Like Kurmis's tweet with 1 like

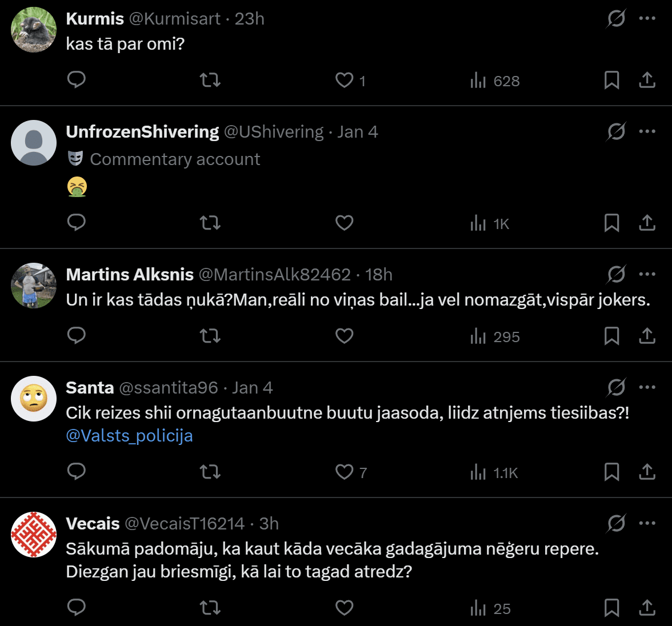pos(344,80)
